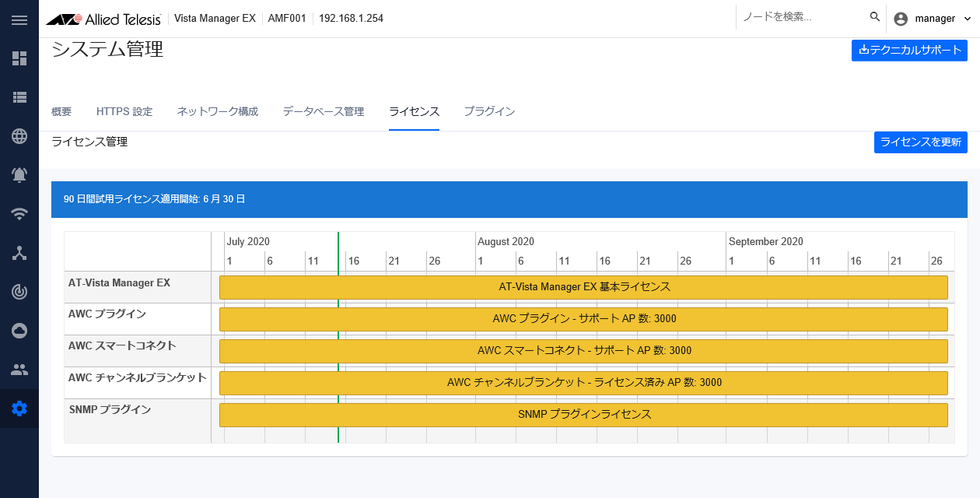
Task: Open the ネットワーク構成 tab
Action: pos(218,112)
